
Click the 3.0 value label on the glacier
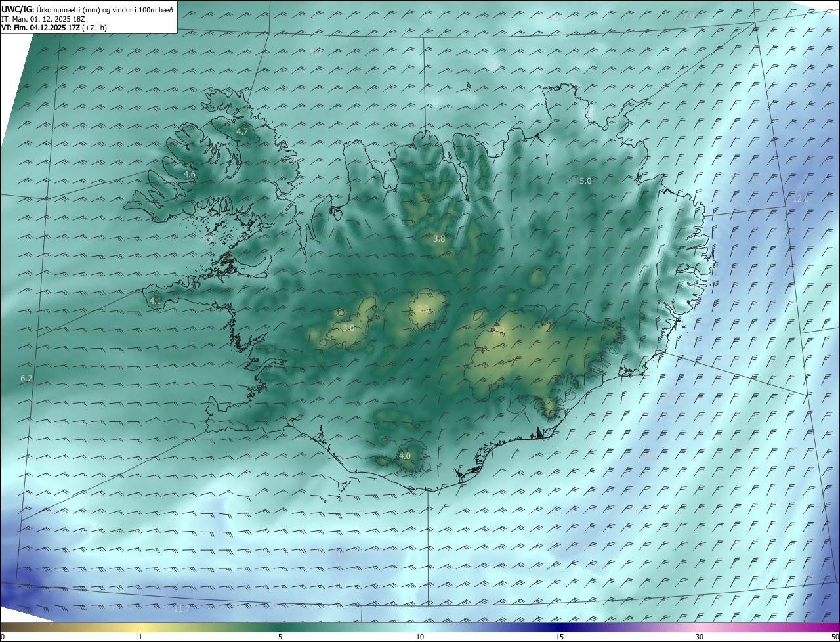(348, 328)
